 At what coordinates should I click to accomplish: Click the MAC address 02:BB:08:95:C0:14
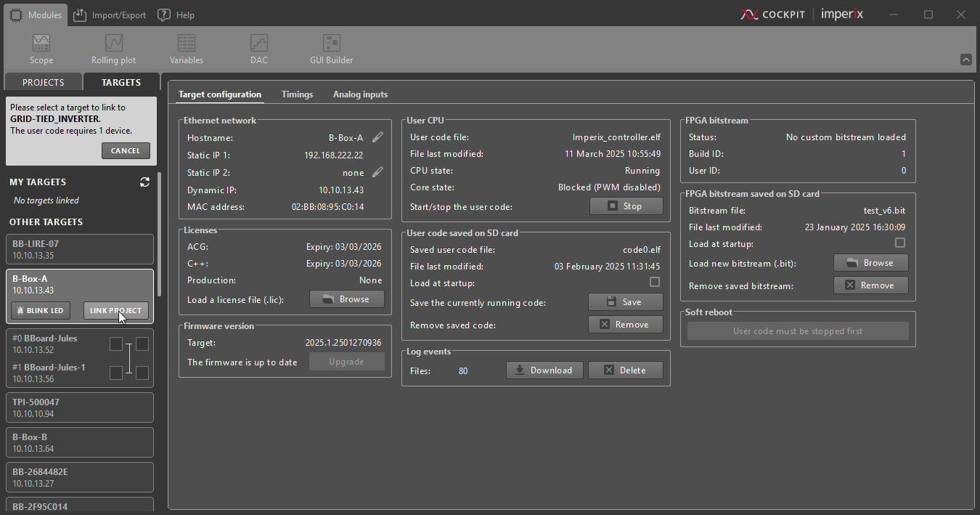(x=327, y=207)
